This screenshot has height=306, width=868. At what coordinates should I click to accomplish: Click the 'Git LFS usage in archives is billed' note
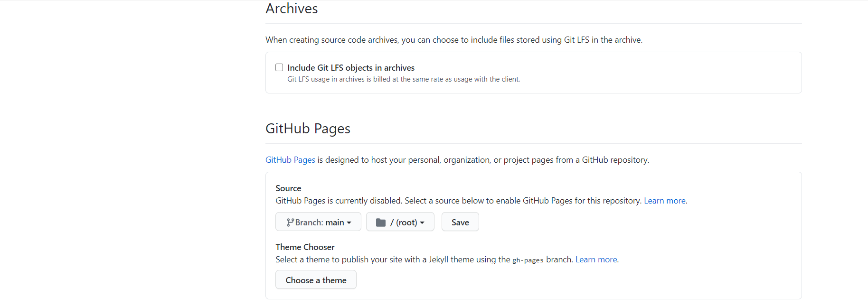(x=404, y=79)
